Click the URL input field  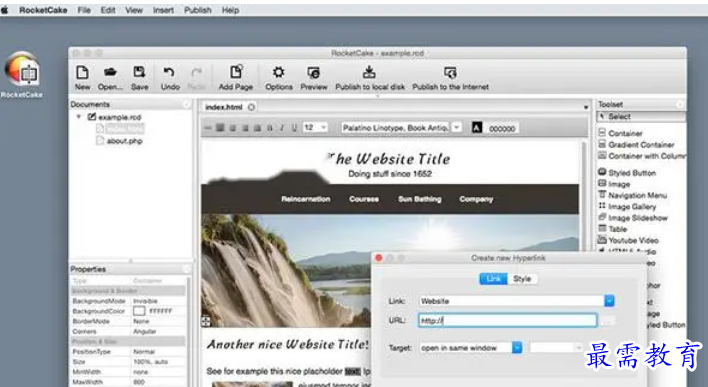coord(508,321)
